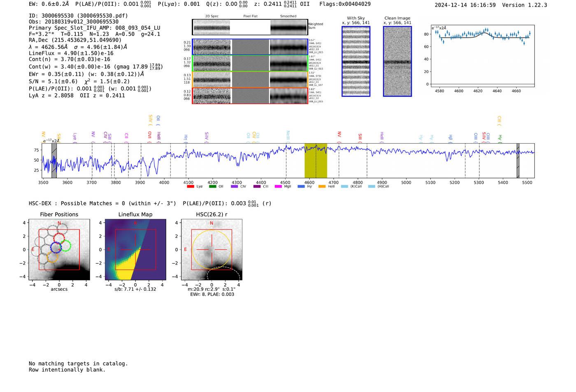Click the green OII legend swatch
This screenshot has width=576, height=392.
212,187
